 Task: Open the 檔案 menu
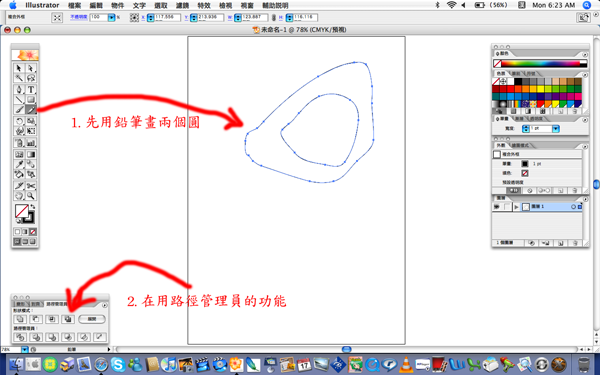pos(74,5)
